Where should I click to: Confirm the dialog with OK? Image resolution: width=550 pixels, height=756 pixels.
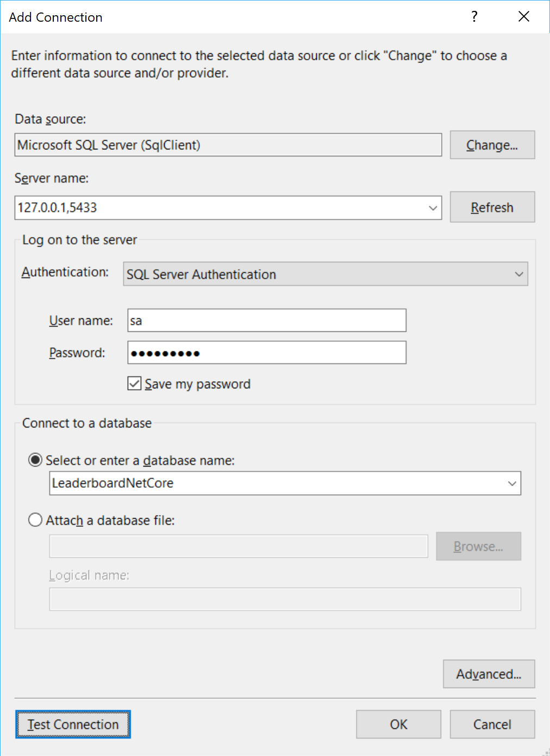click(x=398, y=724)
